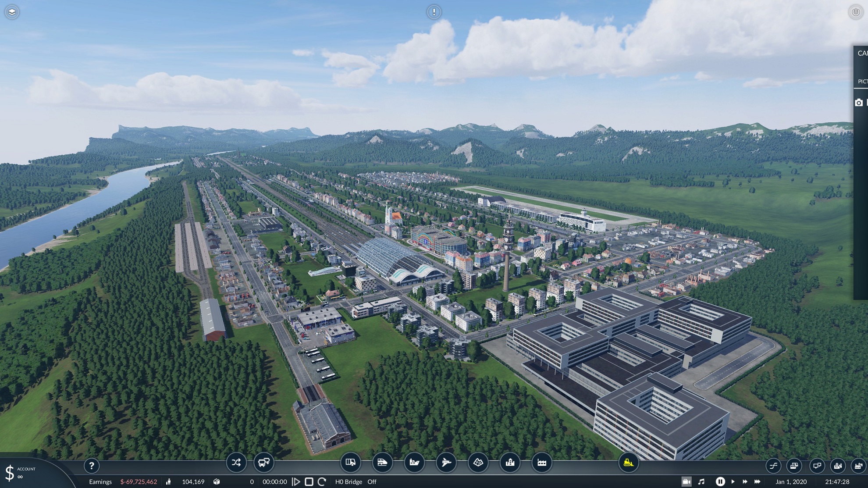Screen dimensions: 868x488
Task: Set game speed to double fast-forward
Action: pyautogui.click(x=745, y=481)
